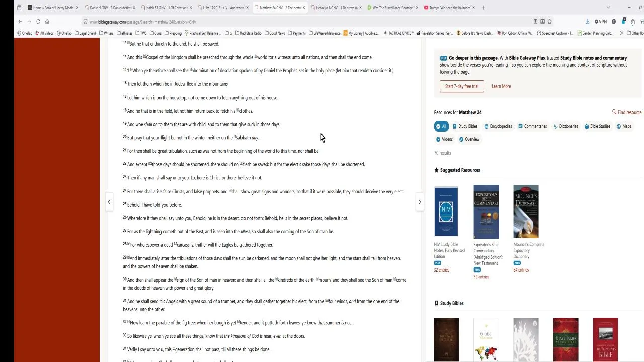This screenshot has height=362, width=644.
Task: Open the downloads arrow icon
Action: (x=588, y=22)
